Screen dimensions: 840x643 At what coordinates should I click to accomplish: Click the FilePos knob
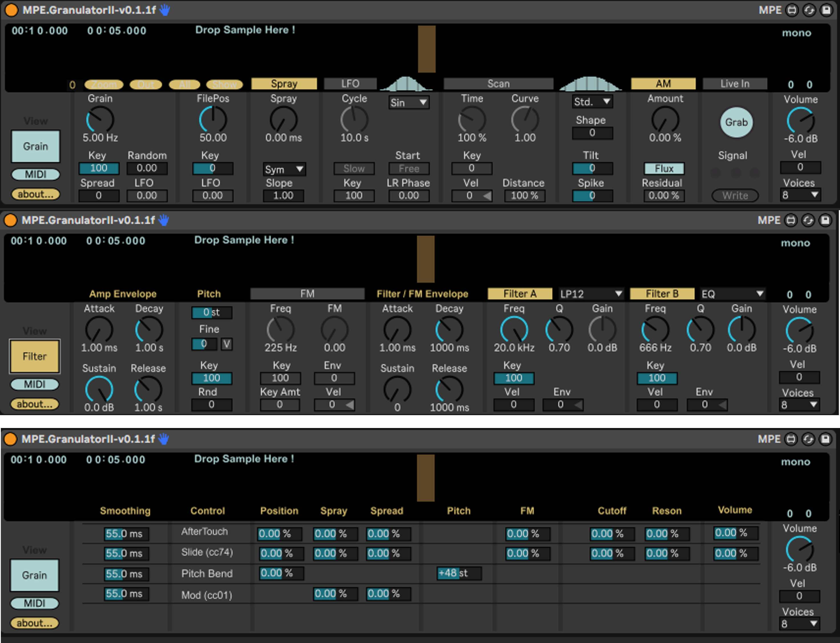[x=213, y=120]
